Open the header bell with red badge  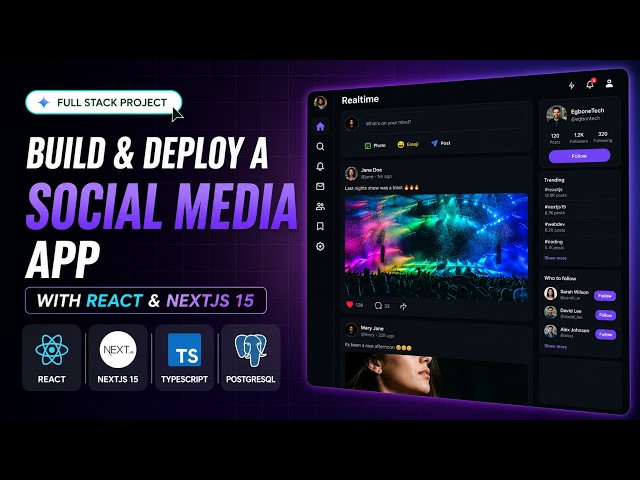590,84
